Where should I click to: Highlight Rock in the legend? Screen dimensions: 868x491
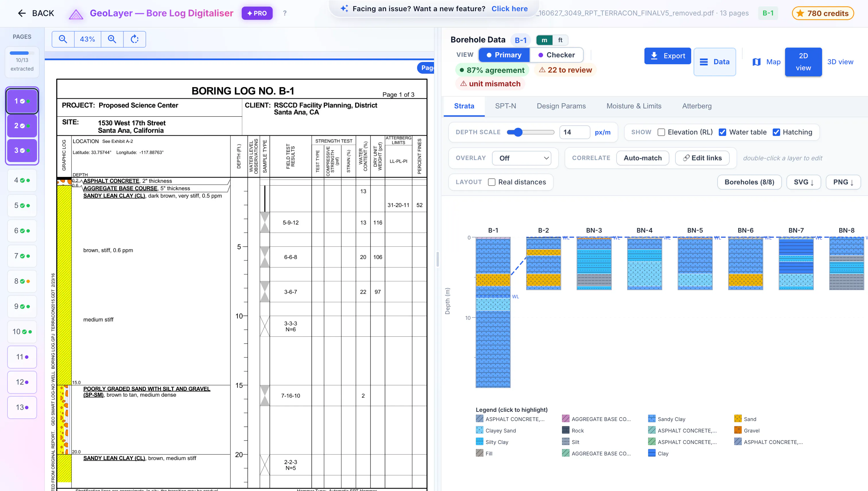point(573,430)
